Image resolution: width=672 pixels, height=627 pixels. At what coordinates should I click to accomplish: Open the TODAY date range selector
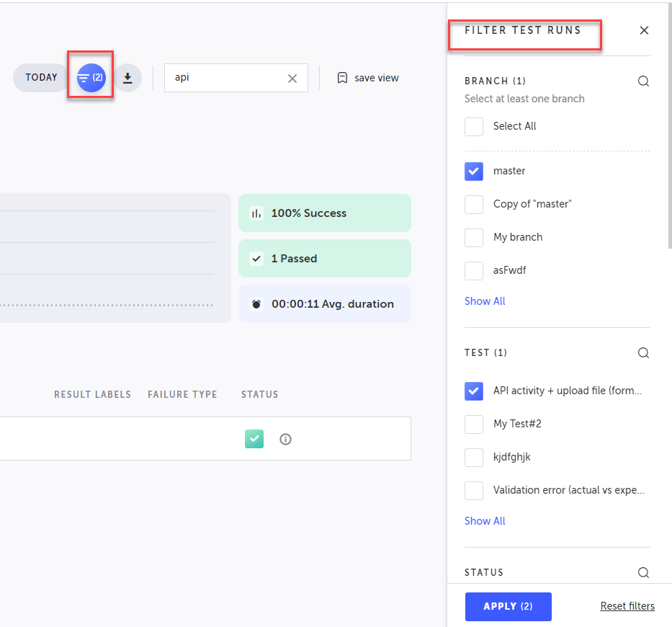click(x=41, y=78)
